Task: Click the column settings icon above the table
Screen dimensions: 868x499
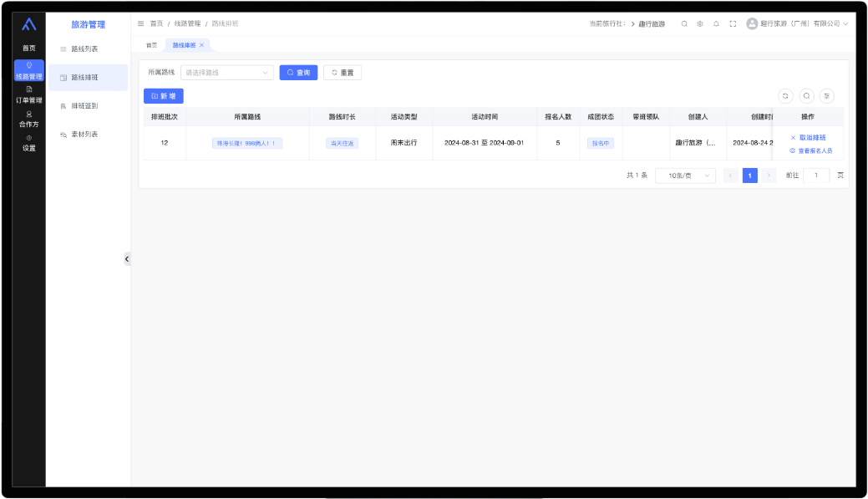Action: pos(826,96)
